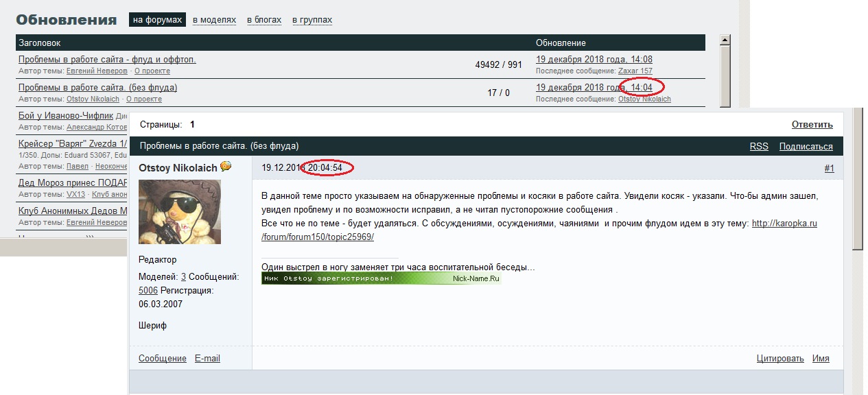Click the "Имя" link under the post

[x=821, y=358]
